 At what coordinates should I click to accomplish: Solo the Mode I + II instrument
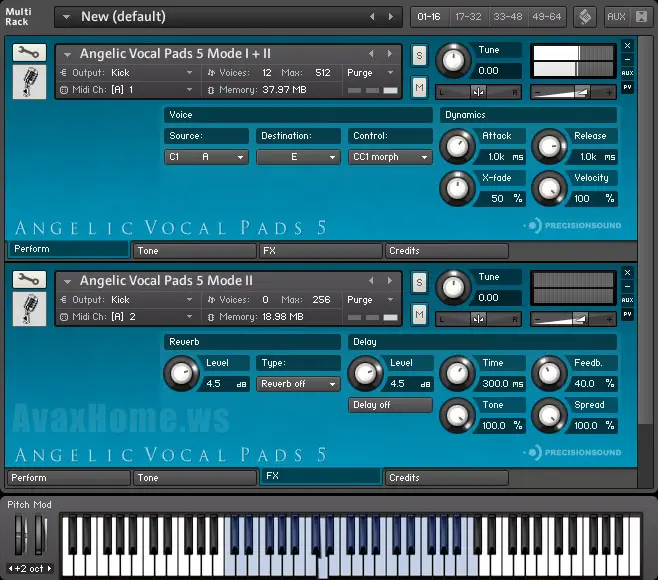(419, 55)
